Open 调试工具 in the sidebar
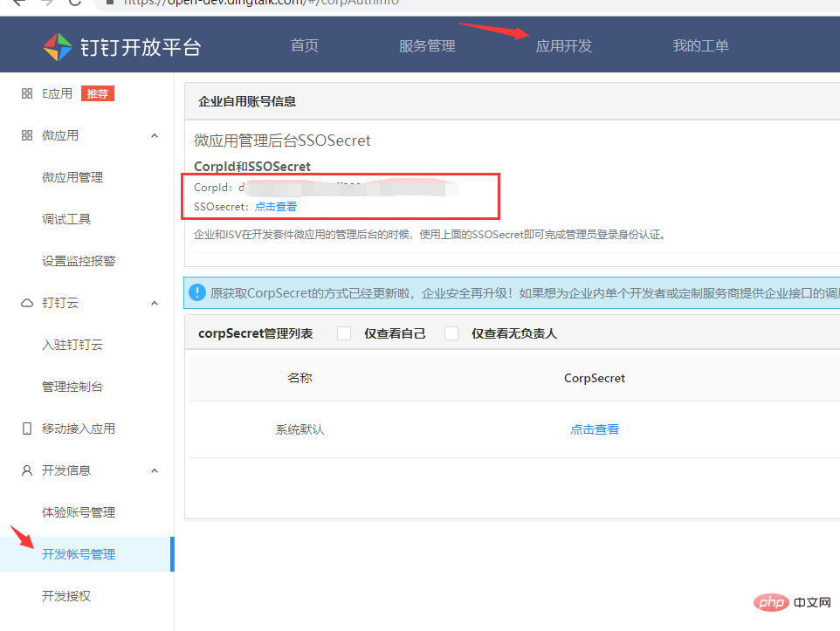Screen dimensions: 840x631 tap(66, 219)
